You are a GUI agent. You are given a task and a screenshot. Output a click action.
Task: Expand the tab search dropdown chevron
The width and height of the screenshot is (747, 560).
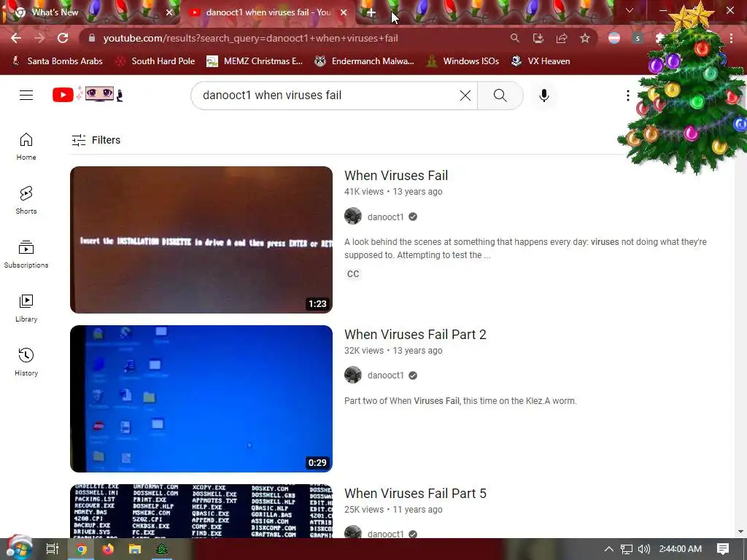630,10
